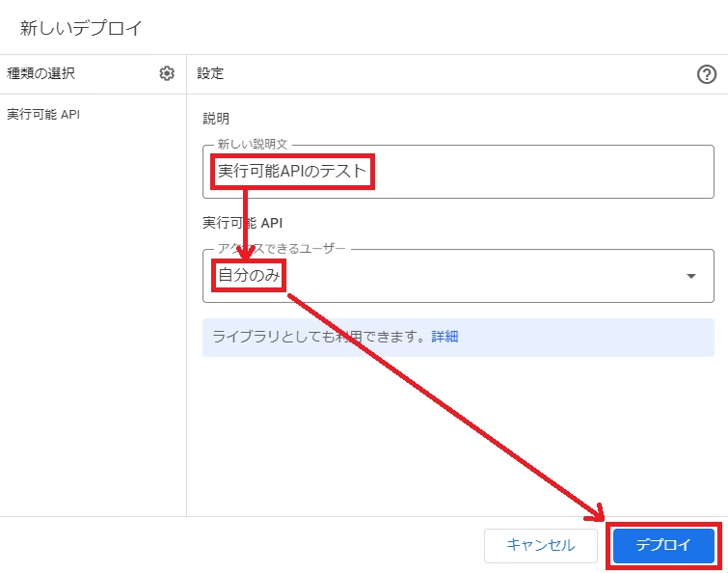This screenshot has height=573, width=728.
Task: Open the 詳細 link about library usage
Action: coord(445,337)
